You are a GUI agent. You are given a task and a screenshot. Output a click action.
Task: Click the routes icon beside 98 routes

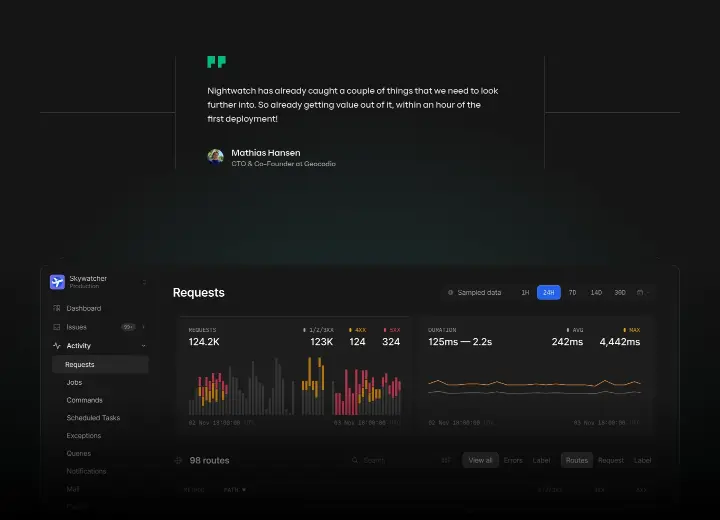pyautogui.click(x=178, y=460)
